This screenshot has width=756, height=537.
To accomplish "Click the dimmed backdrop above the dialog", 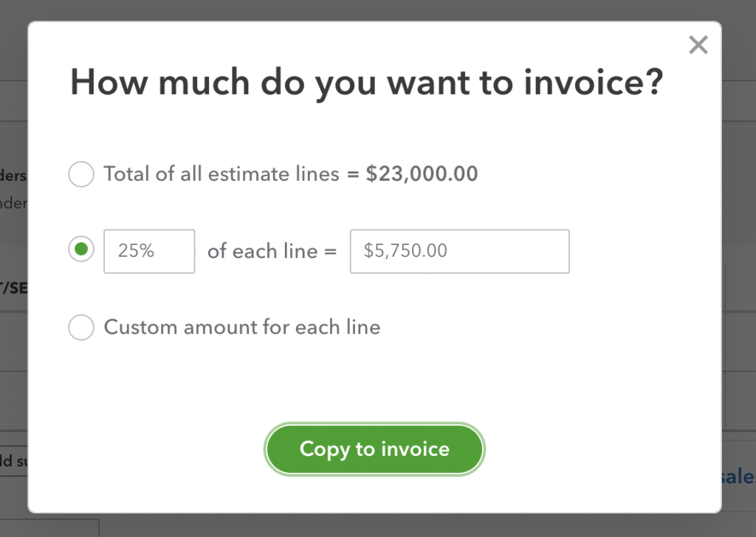I will tap(369, 10).
